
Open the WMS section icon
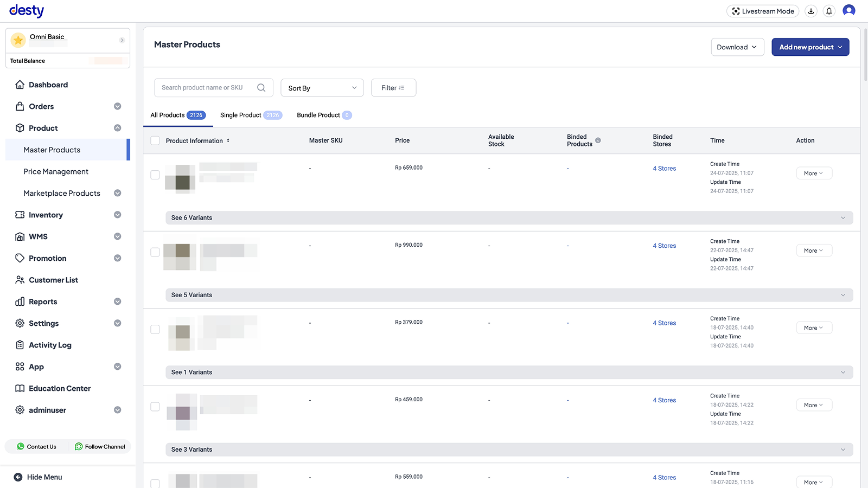coord(20,236)
